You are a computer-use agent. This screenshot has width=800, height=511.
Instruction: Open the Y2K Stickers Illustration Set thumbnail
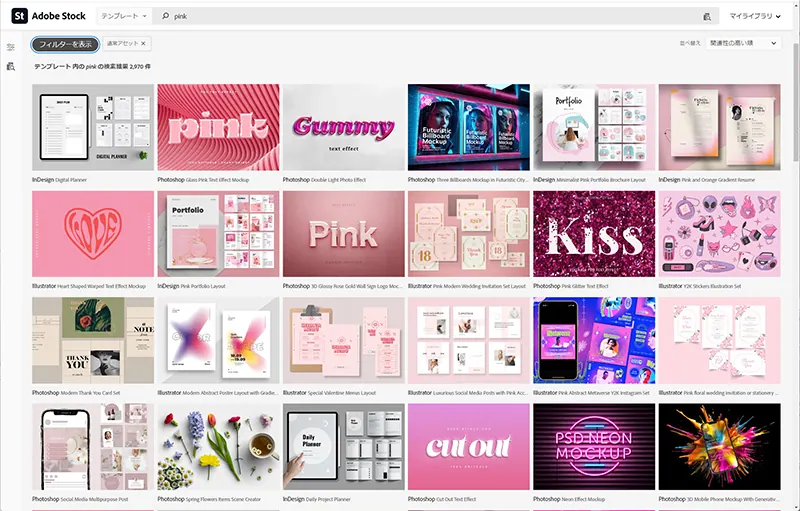(719, 234)
